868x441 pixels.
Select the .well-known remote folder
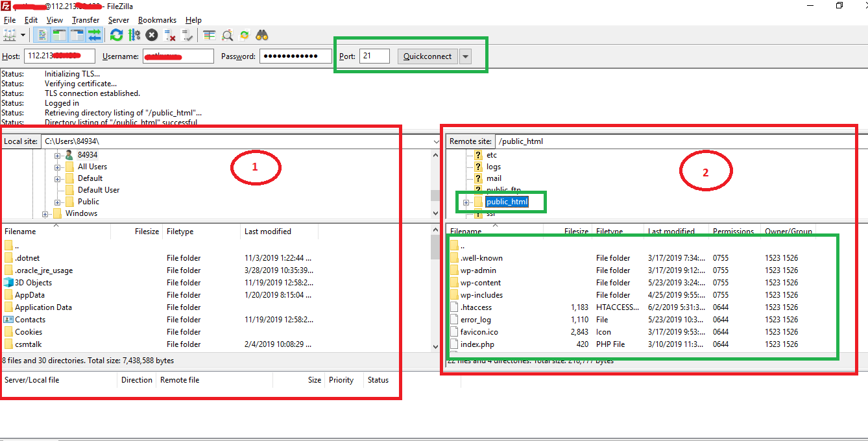click(x=481, y=258)
